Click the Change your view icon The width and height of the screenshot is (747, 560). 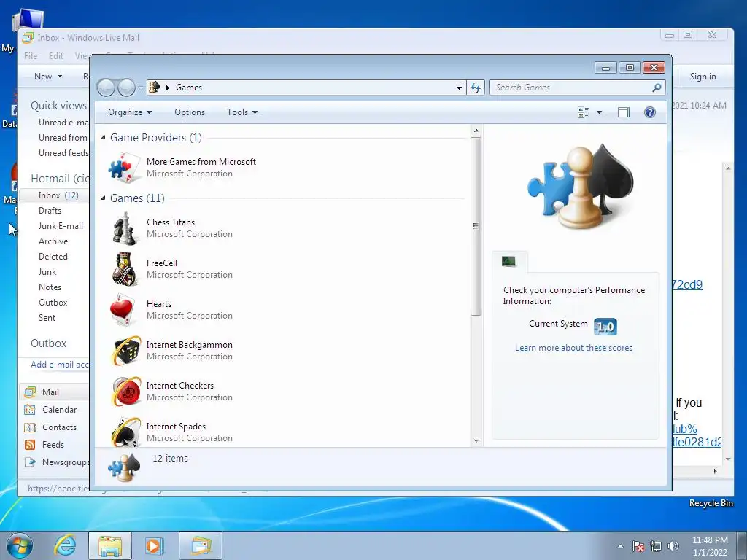[x=584, y=112]
